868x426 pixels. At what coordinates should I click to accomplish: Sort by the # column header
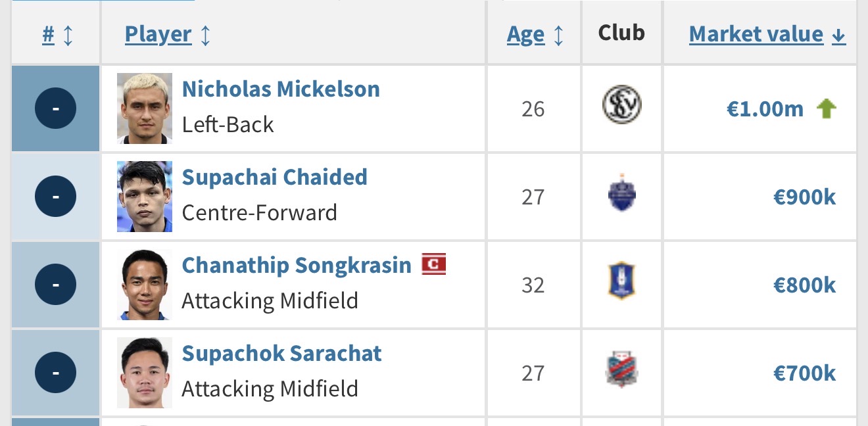click(49, 34)
